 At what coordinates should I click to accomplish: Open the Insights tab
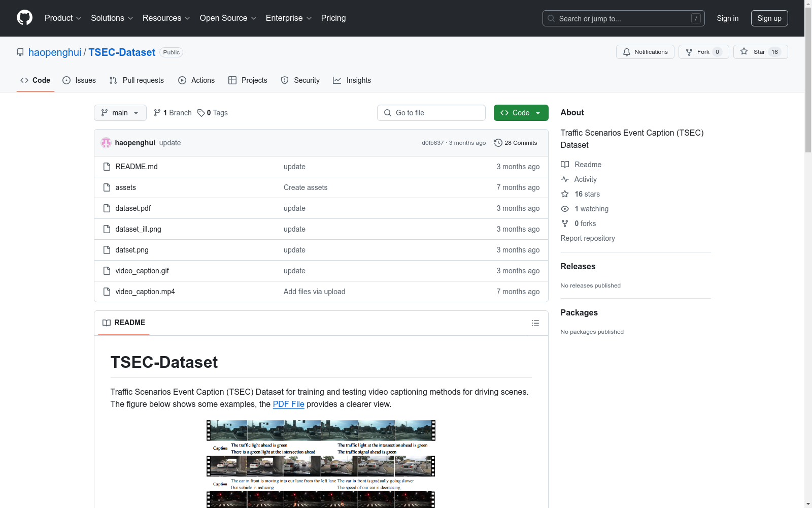point(352,80)
